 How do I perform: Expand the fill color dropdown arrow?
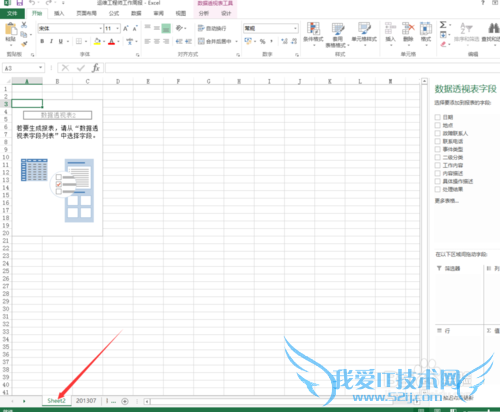click(104, 41)
